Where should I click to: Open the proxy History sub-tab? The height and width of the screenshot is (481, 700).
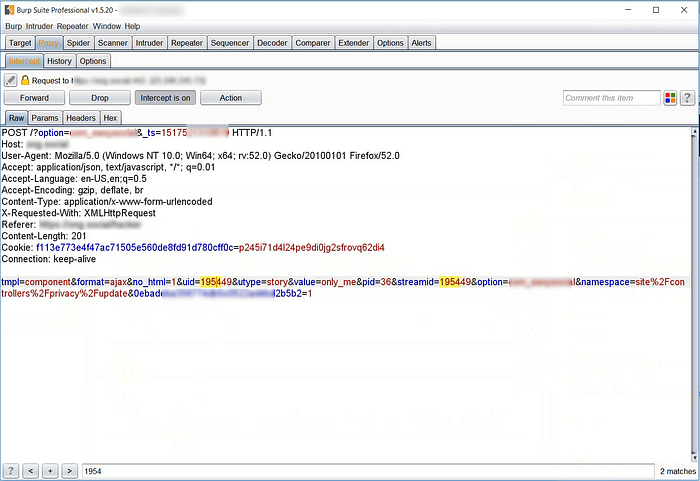[59, 61]
